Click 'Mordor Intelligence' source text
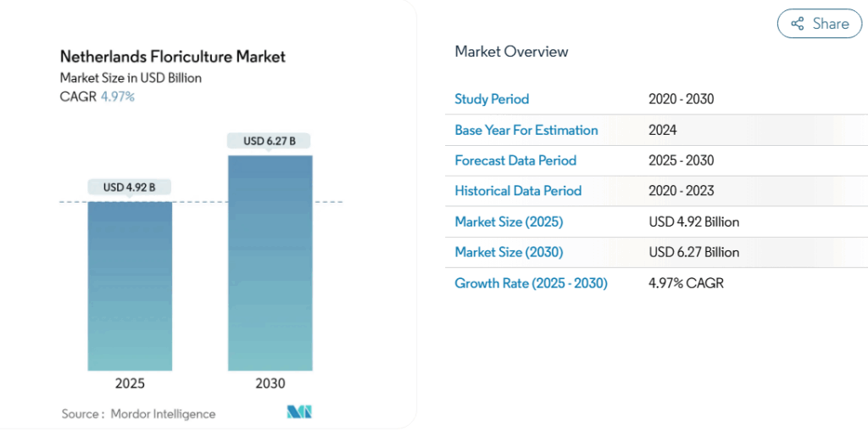Viewport: 868px width, 437px height. pyautogui.click(x=164, y=414)
